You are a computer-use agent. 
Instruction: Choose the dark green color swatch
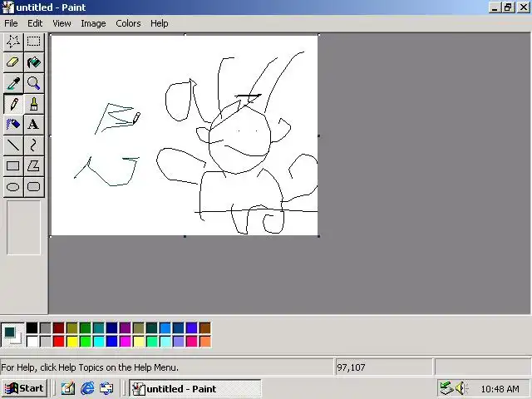(85, 328)
